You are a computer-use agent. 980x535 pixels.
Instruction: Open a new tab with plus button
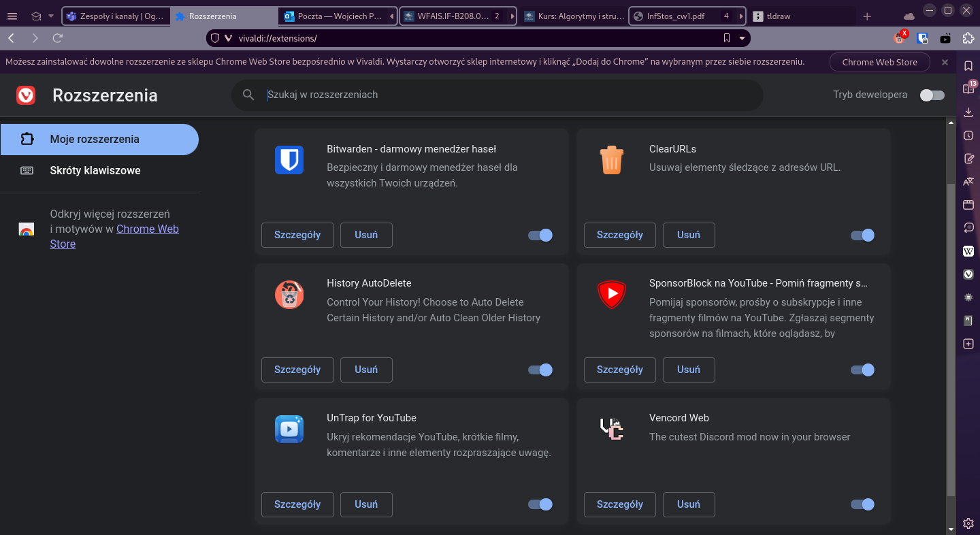(867, 16)
